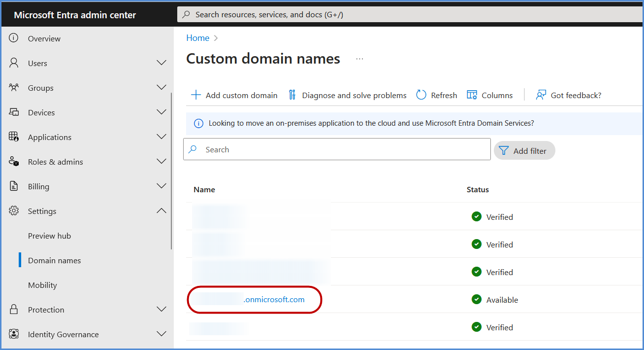
Task: Click the Groups icon in sidebar
Action: point(14,88)
